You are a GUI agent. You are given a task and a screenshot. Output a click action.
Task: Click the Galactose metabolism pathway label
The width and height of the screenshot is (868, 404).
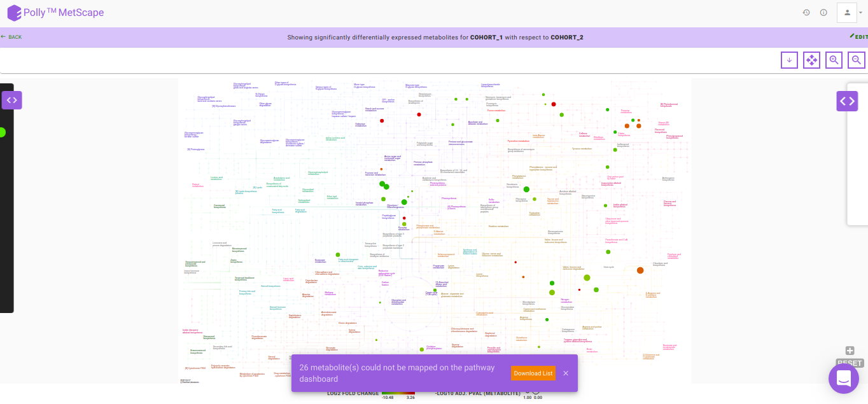tap(361, 125)
